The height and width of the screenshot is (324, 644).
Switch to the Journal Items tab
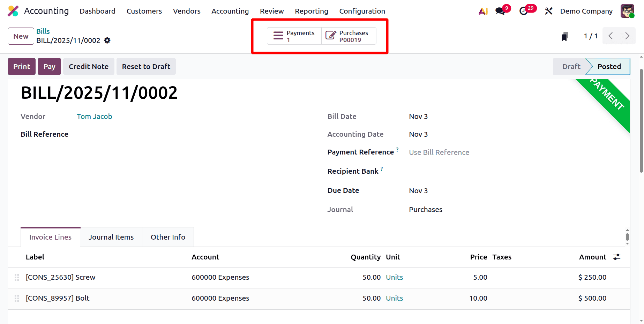(x=111, y=237)
